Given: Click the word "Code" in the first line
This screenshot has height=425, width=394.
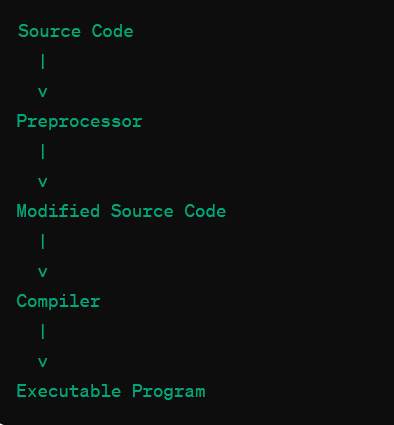Looking at the screenshot, I should point(112,31).
